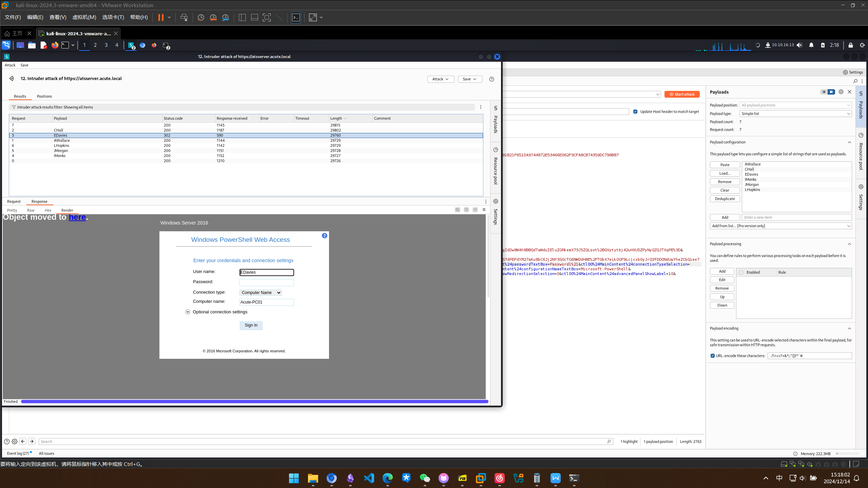Switch to the Positions tab
Screen dimensions: 868x488
tap(44, 96)
